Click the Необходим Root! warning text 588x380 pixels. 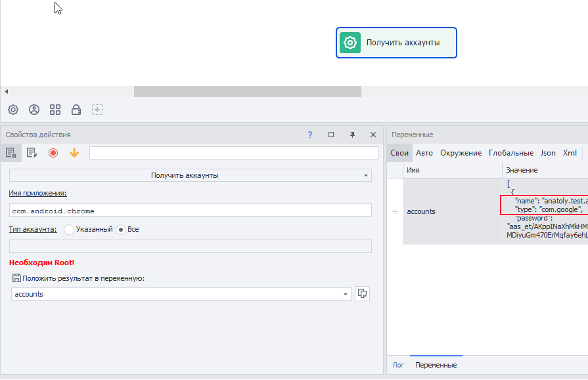tap(41, 263)
